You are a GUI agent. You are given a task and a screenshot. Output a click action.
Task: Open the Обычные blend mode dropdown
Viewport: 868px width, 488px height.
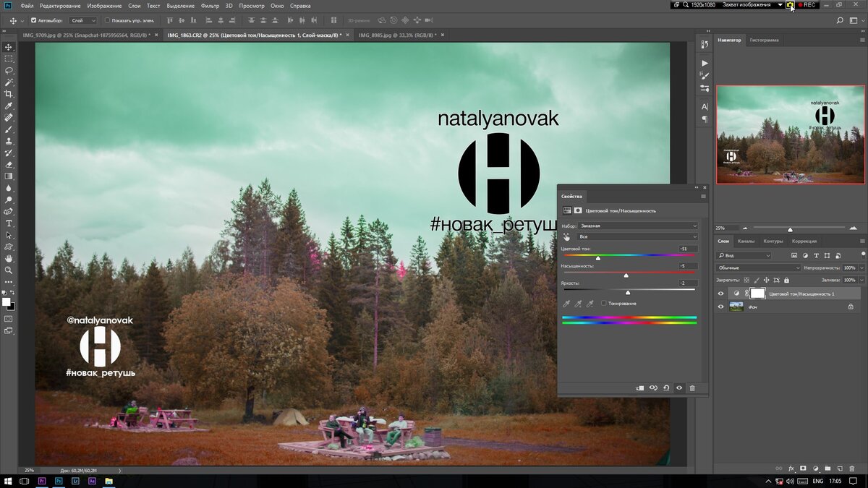pyautogui.click(x=759, y=267)
